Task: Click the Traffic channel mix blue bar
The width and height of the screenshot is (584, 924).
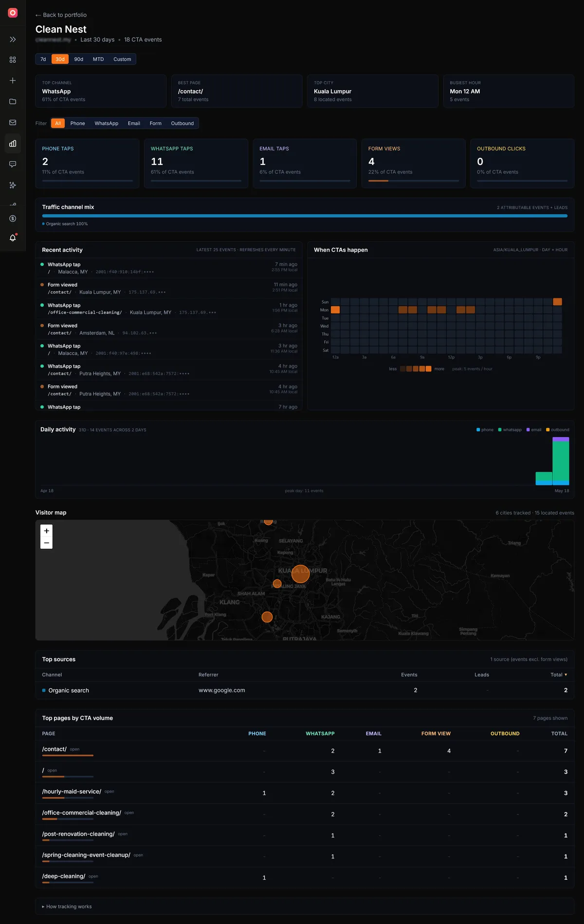Action: pos(305,216)
